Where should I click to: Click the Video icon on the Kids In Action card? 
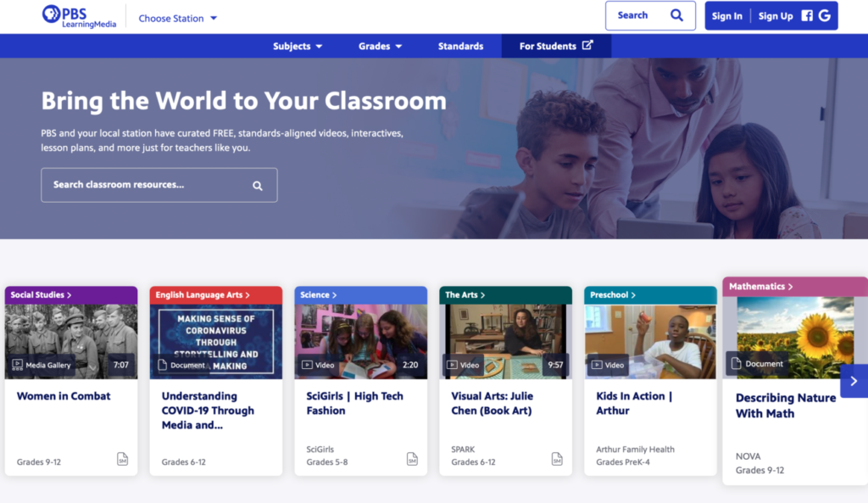click(596, 365)
